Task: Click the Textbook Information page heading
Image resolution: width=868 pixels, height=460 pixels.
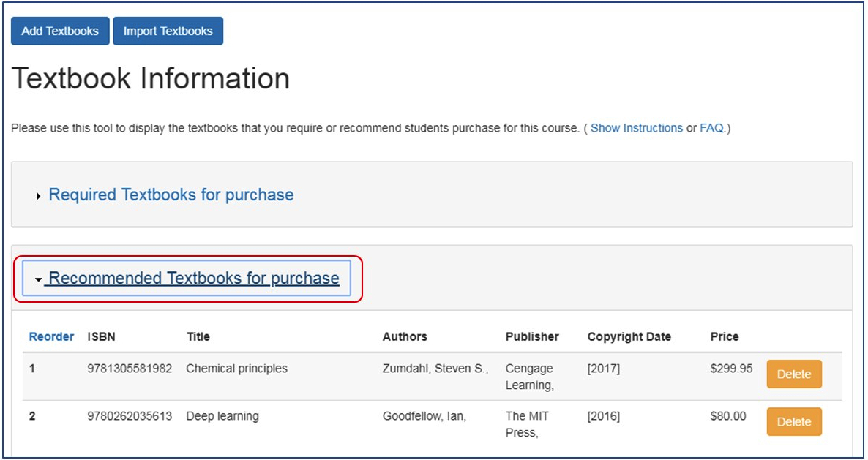Action: tap(151, 79)
